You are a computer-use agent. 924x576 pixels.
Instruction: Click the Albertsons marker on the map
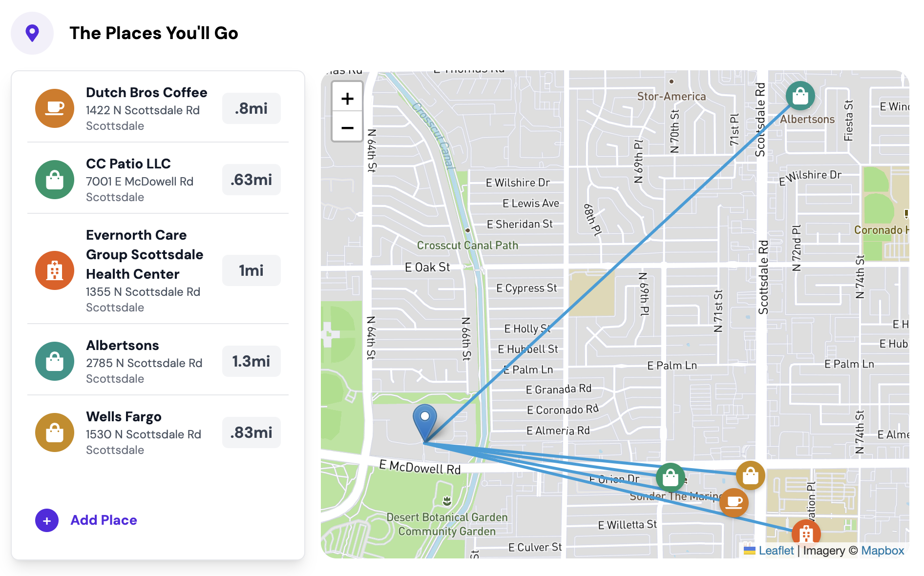pyautogui.click(x=800, y=96)
